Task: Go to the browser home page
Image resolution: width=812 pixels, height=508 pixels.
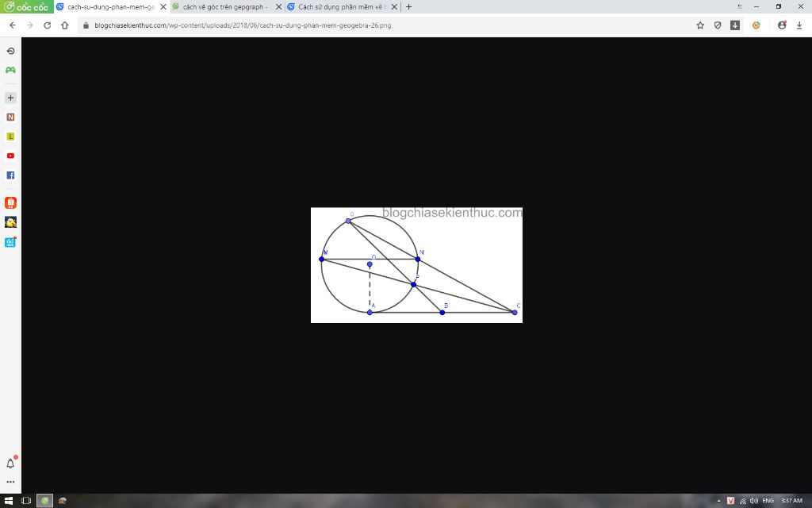Action: click(65, 25)
